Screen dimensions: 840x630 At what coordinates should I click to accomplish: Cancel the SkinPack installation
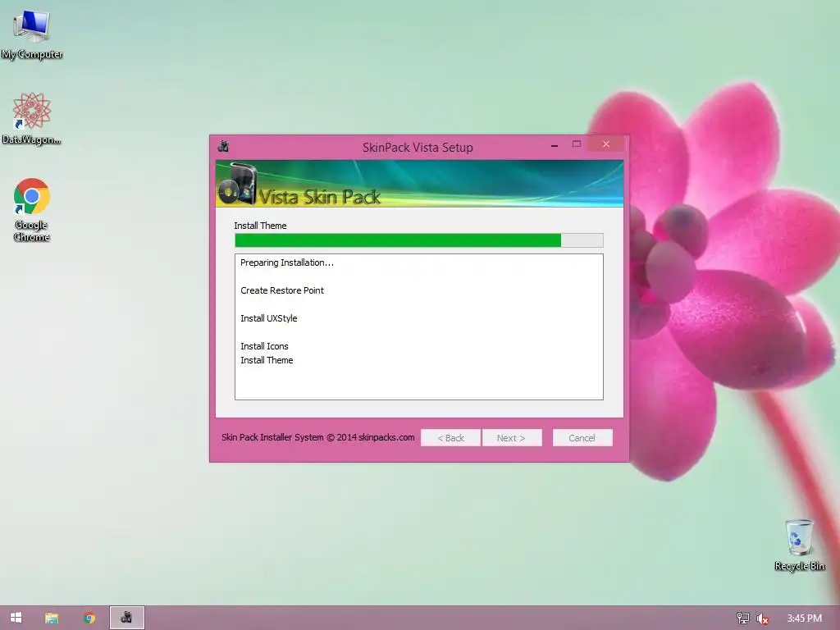pyautogui.click(x=582, y=438)
